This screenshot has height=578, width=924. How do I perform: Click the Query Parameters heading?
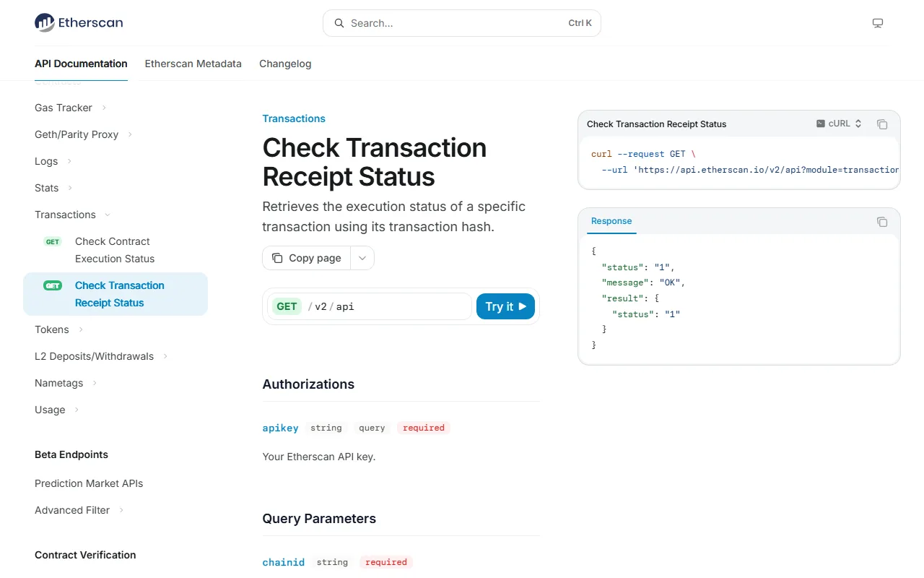(x=319, y=519)
